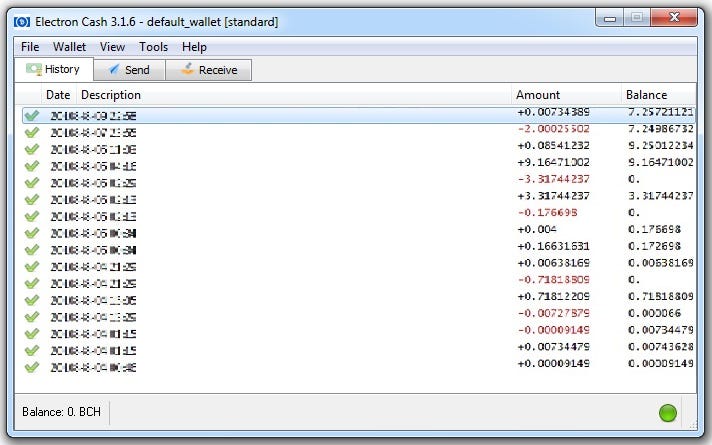
Task: Click the checkmark in the +0.08541232 row
Action: click(x=31, y=149)
